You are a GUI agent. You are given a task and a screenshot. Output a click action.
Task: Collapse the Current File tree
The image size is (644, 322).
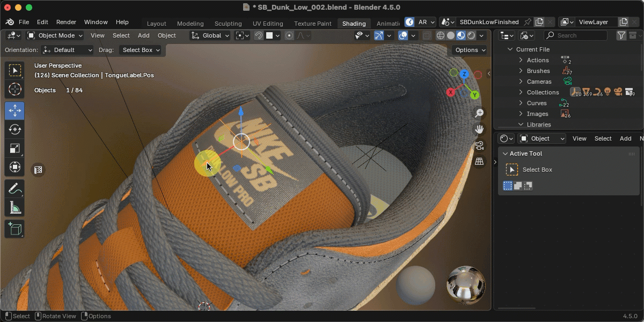[x=510, y=49]
